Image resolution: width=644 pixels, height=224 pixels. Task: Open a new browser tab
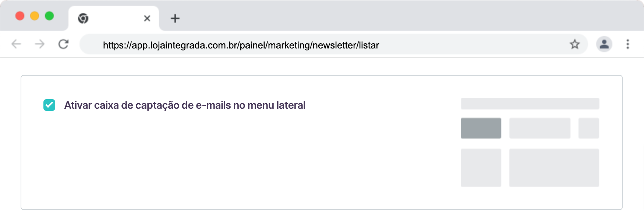(x=175, y=18)
